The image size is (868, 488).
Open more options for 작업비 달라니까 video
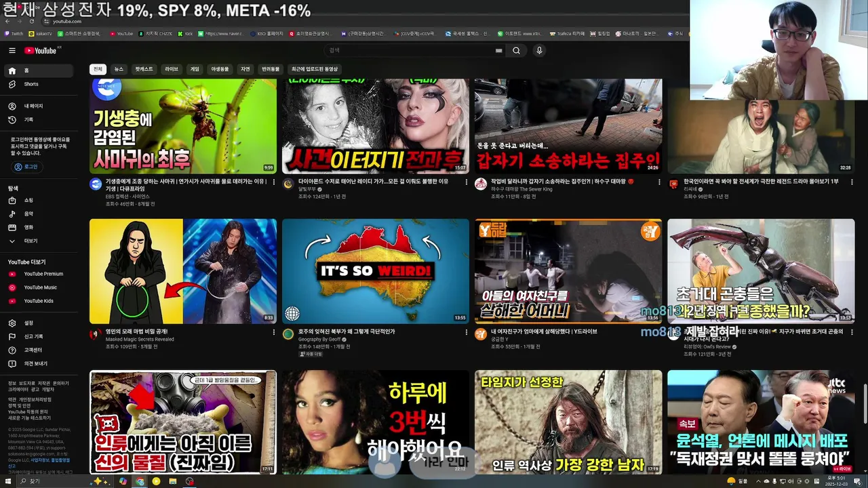pyautogui.click(x=659, y=182)
